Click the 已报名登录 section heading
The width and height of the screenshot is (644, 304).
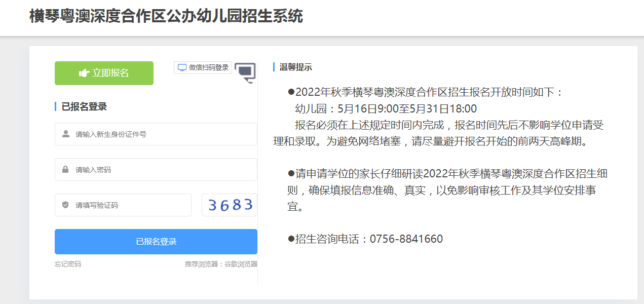(x=84, y=107)
